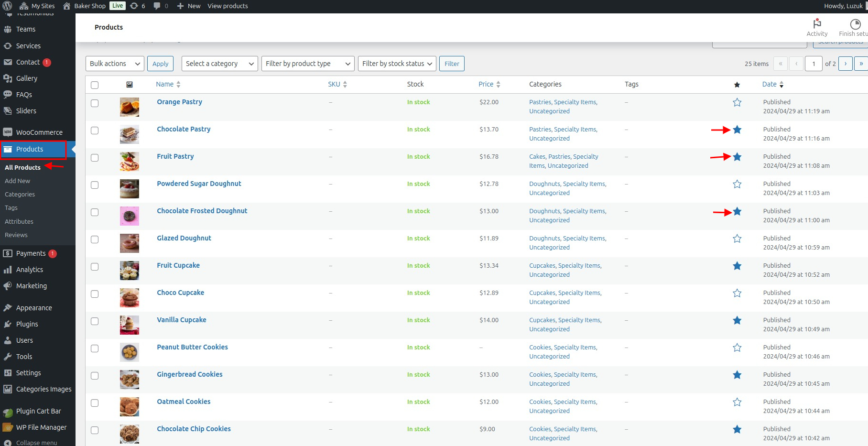Viewport: 868px width, 446px height.
Task: Feature Choco Cupcake with its star
Action: 737,293
